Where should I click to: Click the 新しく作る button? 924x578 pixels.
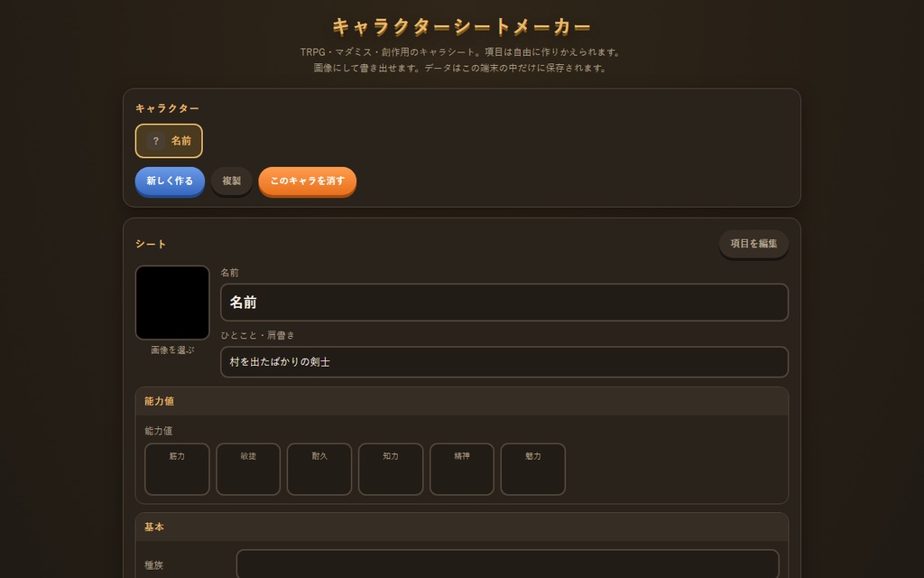tap(170, 181)
